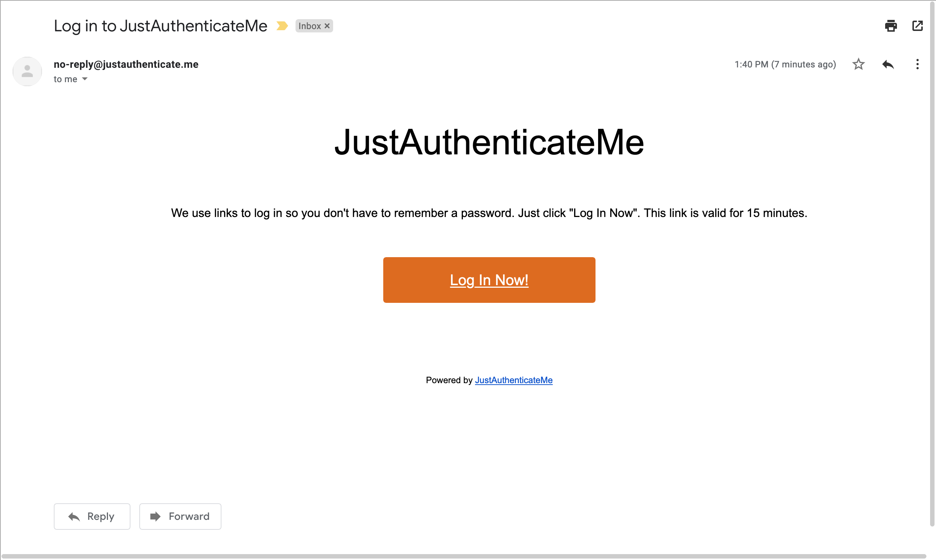
Task: Print the email with the printer icon
Action: click(x=891, y=26)
